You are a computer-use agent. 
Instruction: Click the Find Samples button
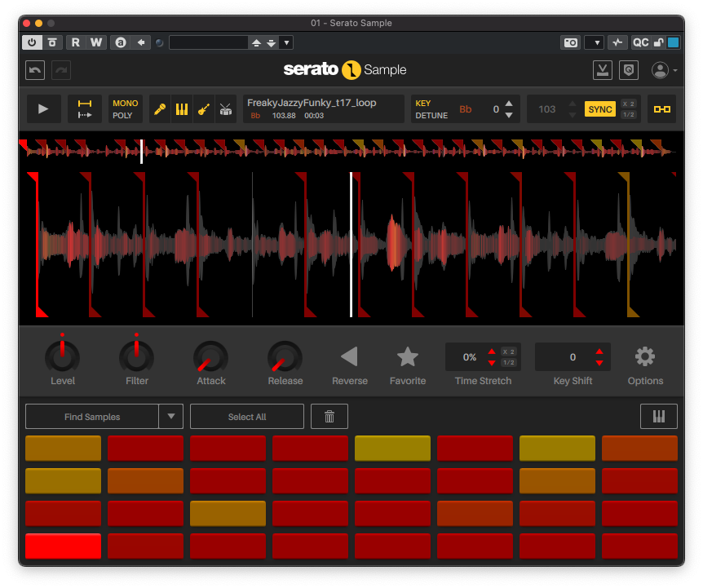click(92, 417)
